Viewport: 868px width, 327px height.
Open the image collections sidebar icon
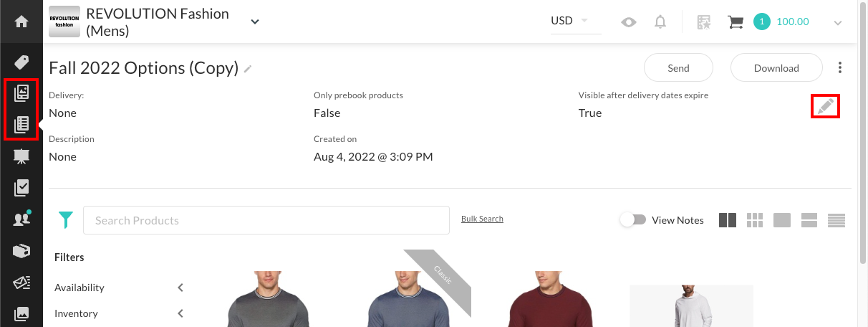pos(21,93)
